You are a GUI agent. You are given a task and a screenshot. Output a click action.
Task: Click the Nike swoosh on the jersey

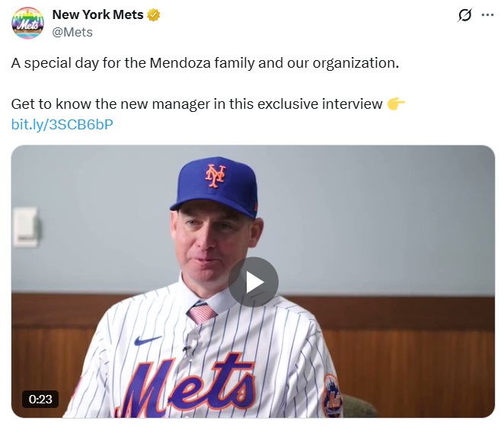click(148, 340)
